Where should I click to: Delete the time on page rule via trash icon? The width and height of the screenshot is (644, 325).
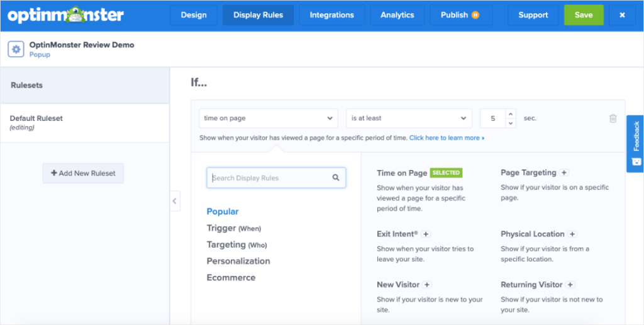pos(613,118)
